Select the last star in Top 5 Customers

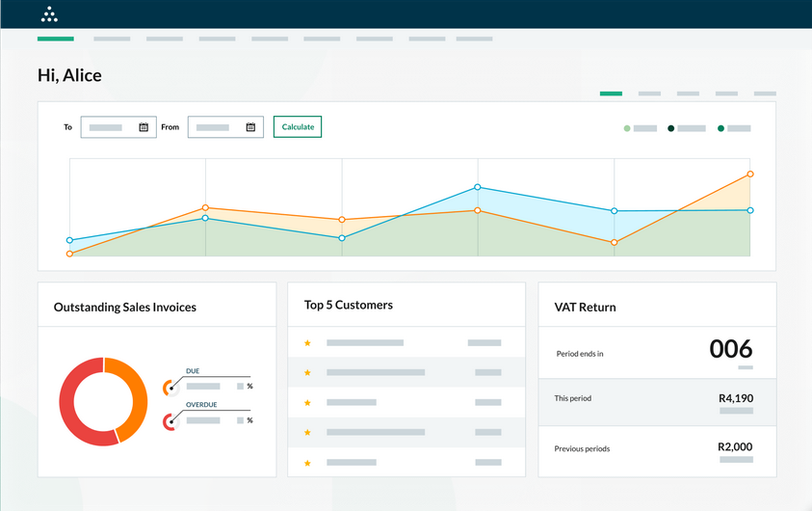307,464
